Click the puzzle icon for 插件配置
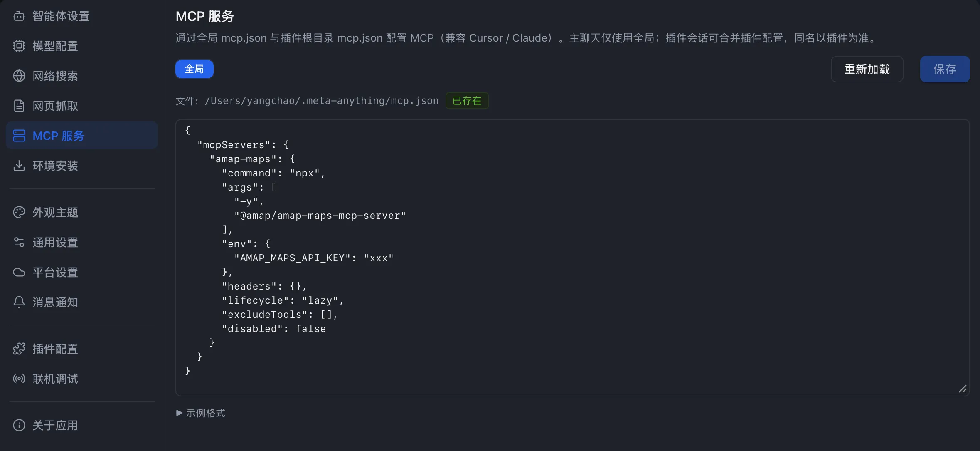Viewport: 980px width, 451px height. [19, 349]
